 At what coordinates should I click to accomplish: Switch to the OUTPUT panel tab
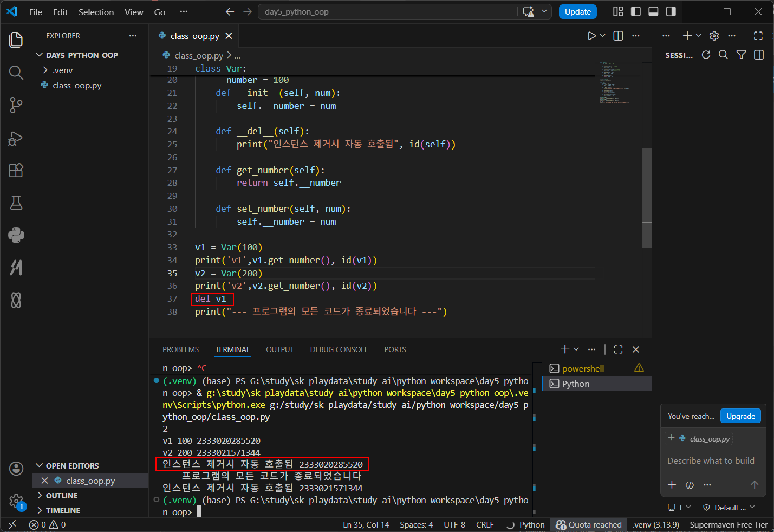[280, 349]
